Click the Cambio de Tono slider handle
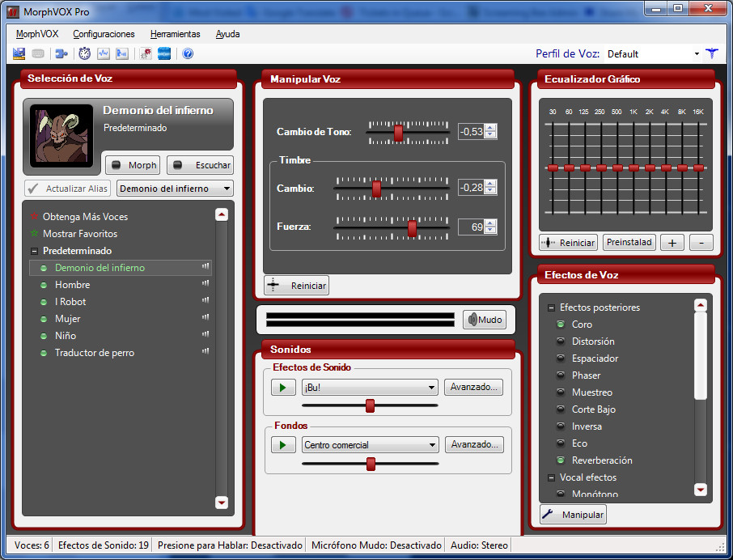This screenshot has width=733, height=560. tap(398, 133)
